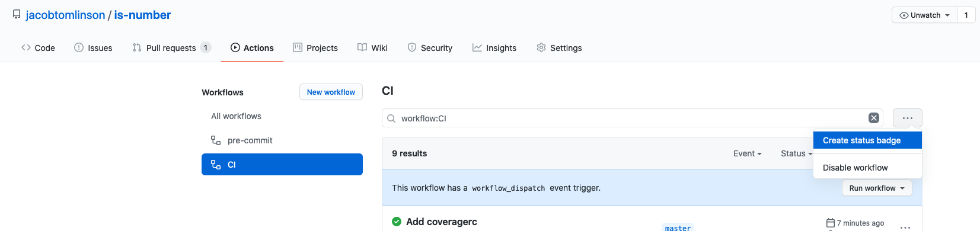
Task: Open the Add coveragerc workflow run
Action: (442, 222)
